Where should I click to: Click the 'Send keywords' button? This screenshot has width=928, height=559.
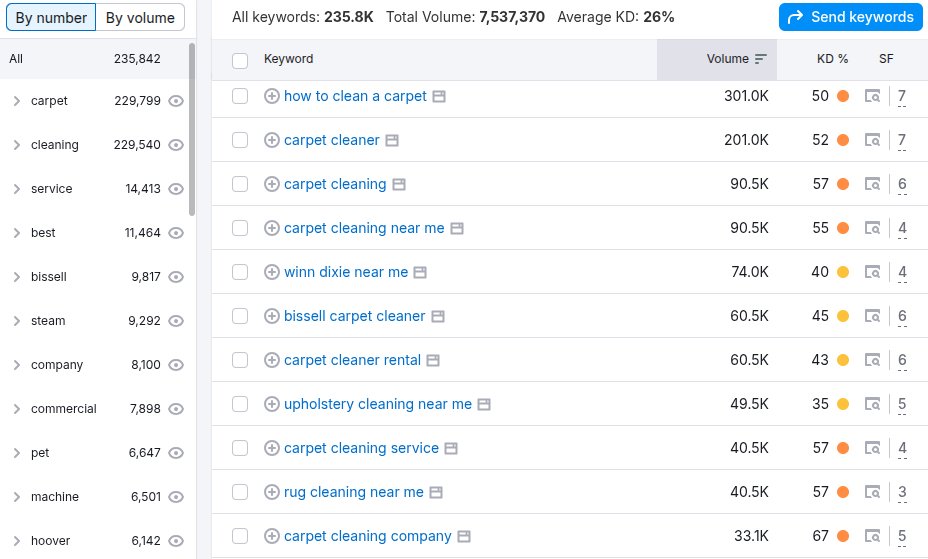pos(850,17)
